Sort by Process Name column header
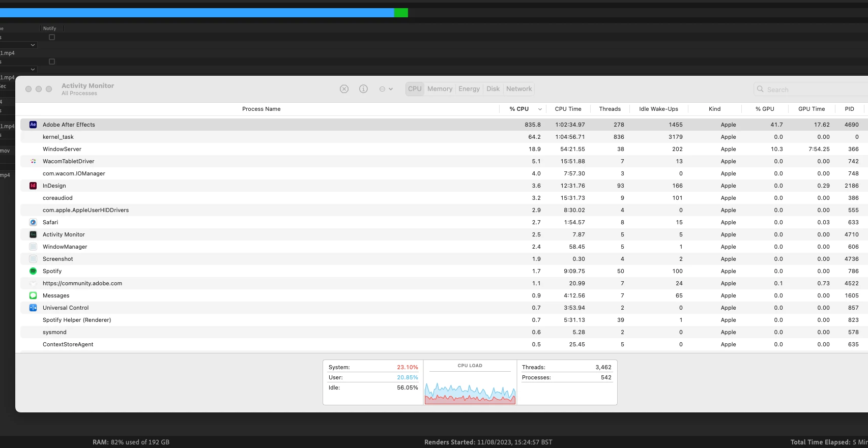The image size is (868, 448). pyautogui.click(x=261, y=109)
